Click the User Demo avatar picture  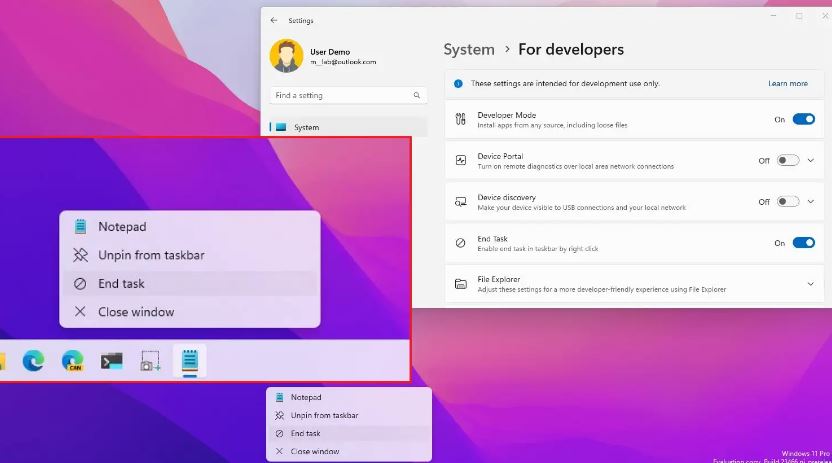coord(286,56)
